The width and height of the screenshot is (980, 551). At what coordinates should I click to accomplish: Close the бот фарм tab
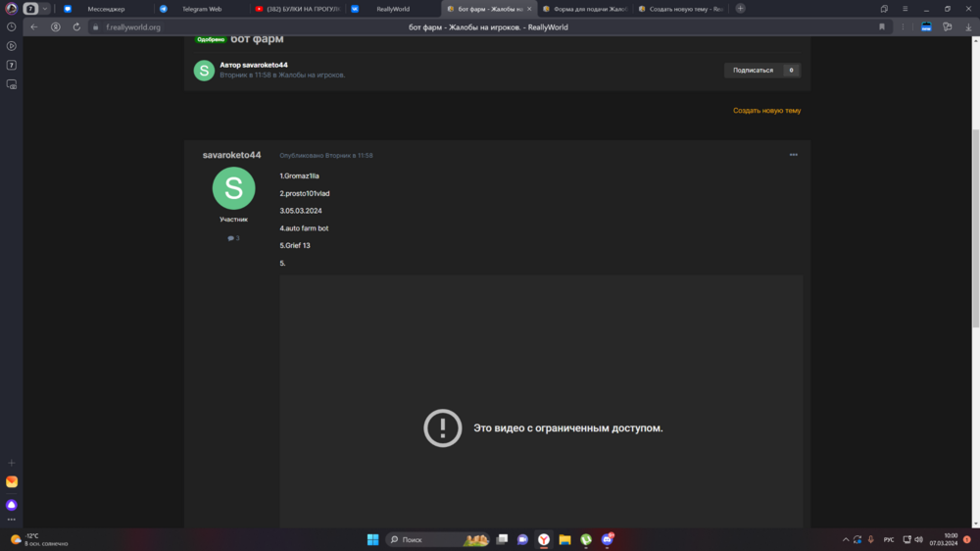[x=529, y=9]
